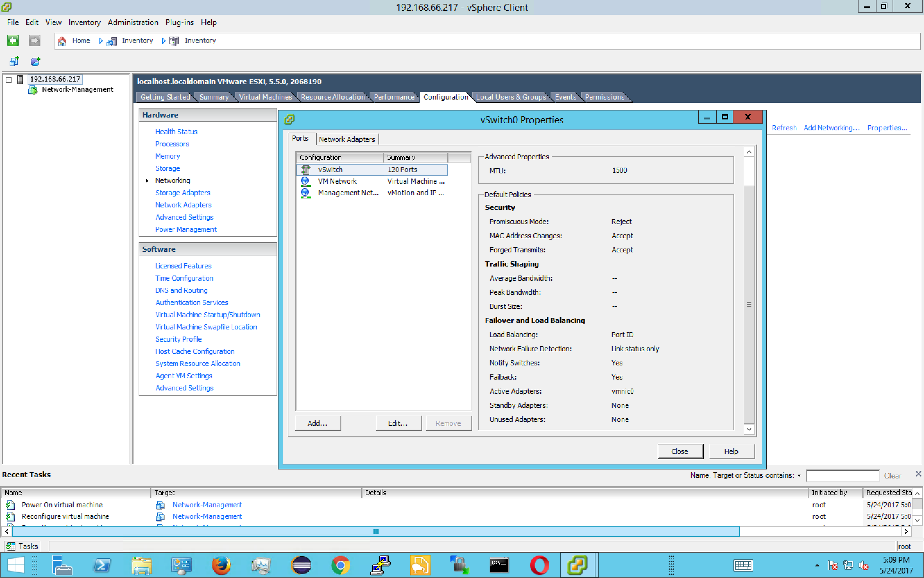924x578 pixels.
Task: Click the Recent Tasks horizontal scrollbar thumb
Action: pyautogui.click(x=376, y=531)
